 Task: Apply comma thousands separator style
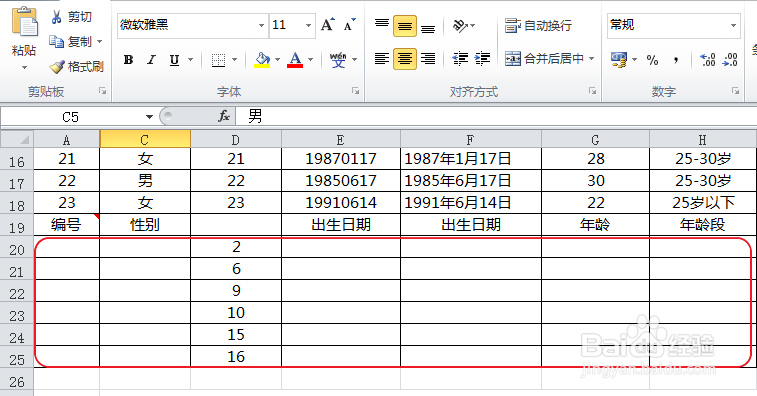click(x=676, y=59)
